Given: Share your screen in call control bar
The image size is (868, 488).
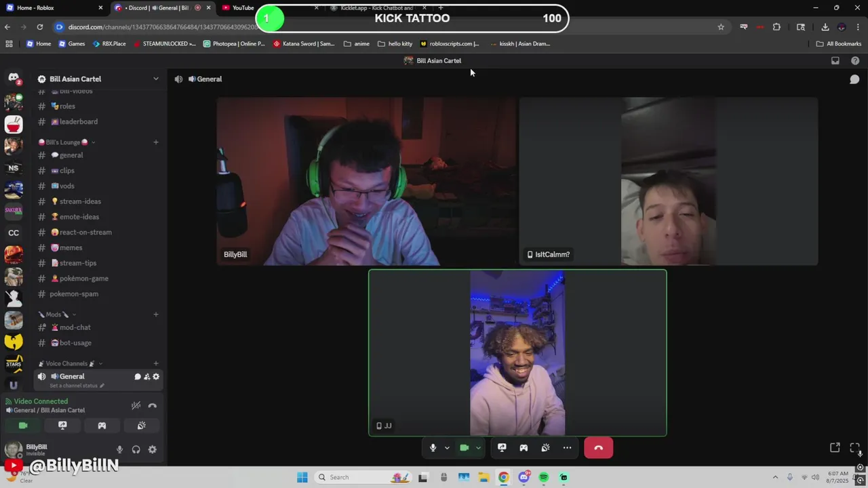Looking at the screenshot, I should tap(502, 448).
